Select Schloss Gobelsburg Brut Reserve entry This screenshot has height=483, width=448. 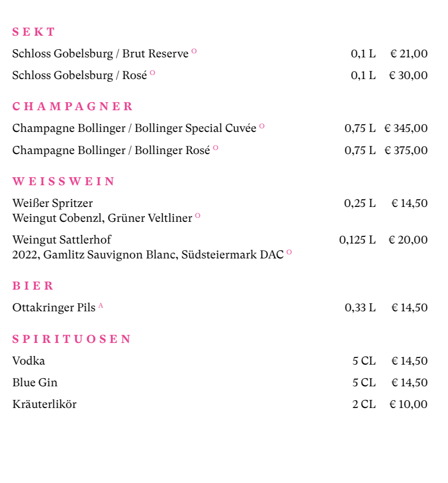pyautogui.click(x=100, y=54)
